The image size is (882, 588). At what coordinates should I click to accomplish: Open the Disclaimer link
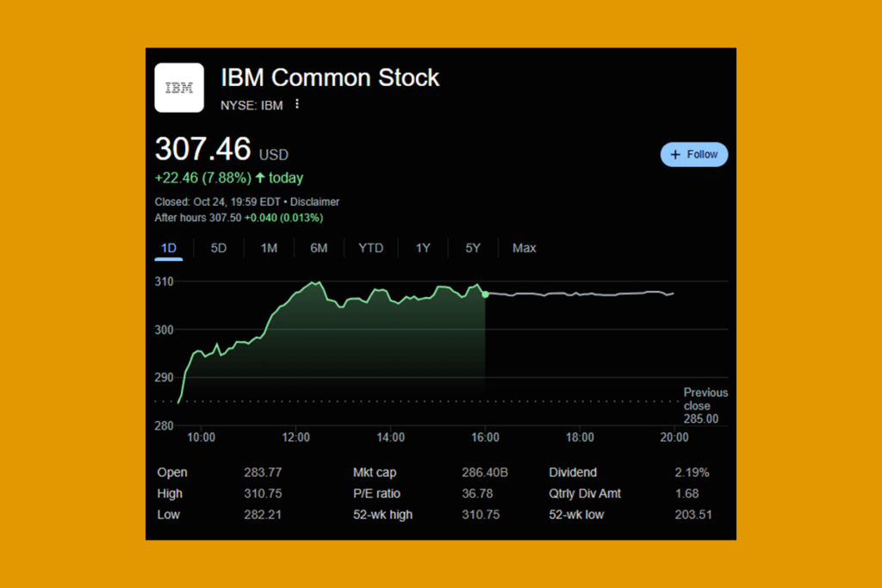[x=315, y=201]
